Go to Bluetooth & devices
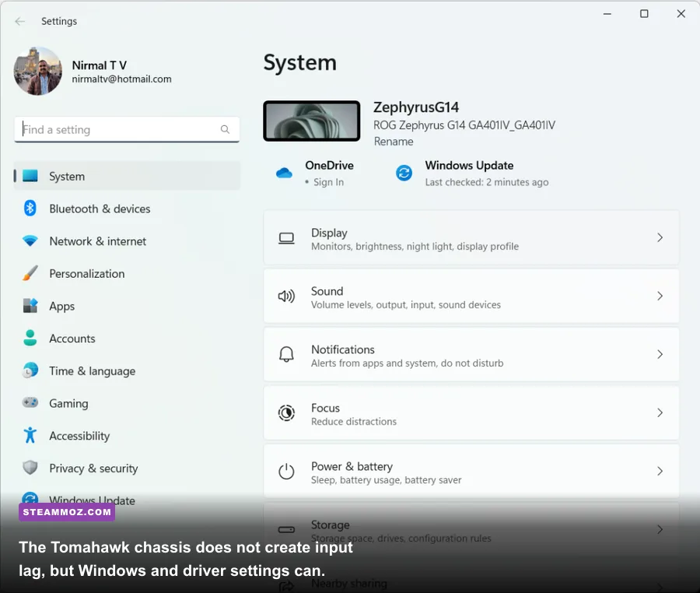The height and width of the screenshot is (593, 700). coord(128,209)
